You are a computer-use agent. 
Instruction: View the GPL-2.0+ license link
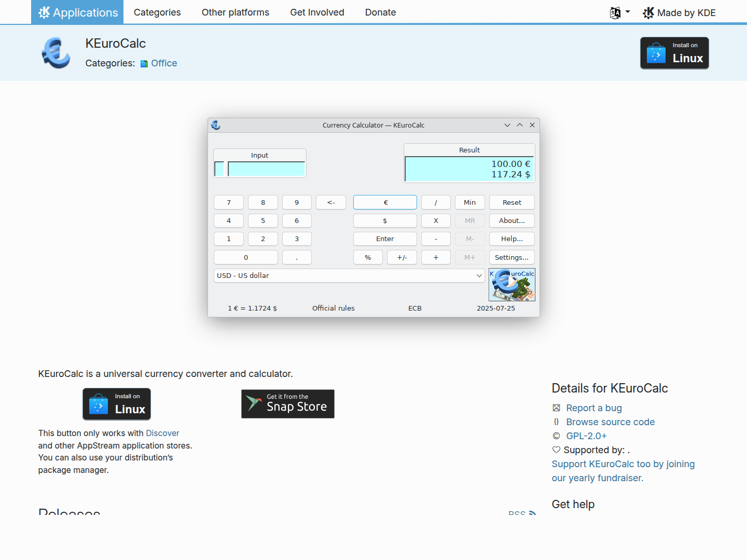586,436
